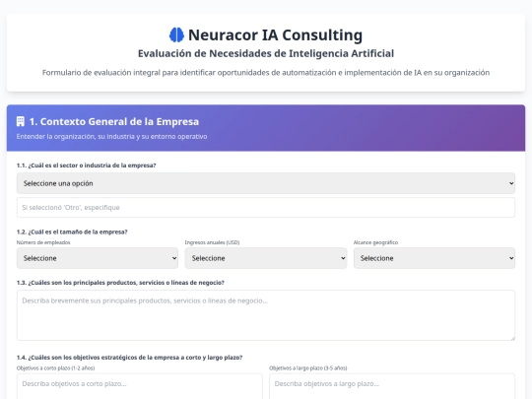The width and height of the screenshot is (532, 399).
Task: Click the 'Neuracor IA Consulting' title
Action: (x=275, y=34)
